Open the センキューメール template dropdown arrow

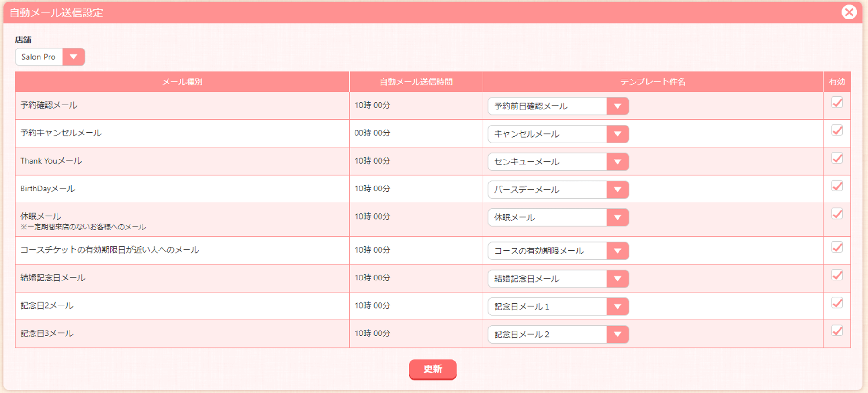point(618,162)
